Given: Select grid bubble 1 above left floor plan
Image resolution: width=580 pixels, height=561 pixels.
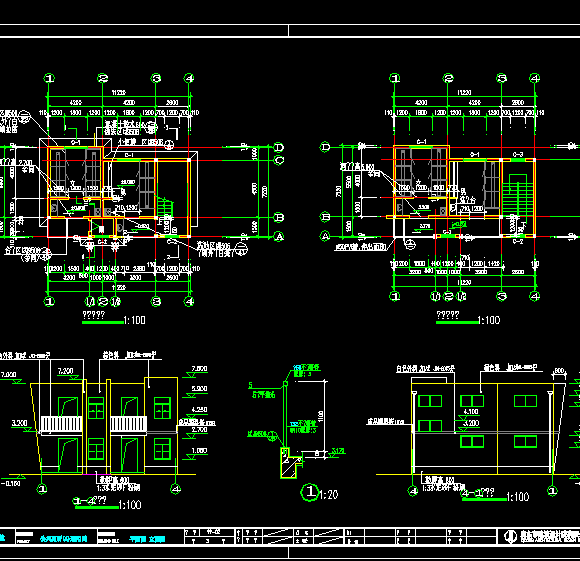Looking at the screenshot, I should pyautogui.click(x=49, y=78).
